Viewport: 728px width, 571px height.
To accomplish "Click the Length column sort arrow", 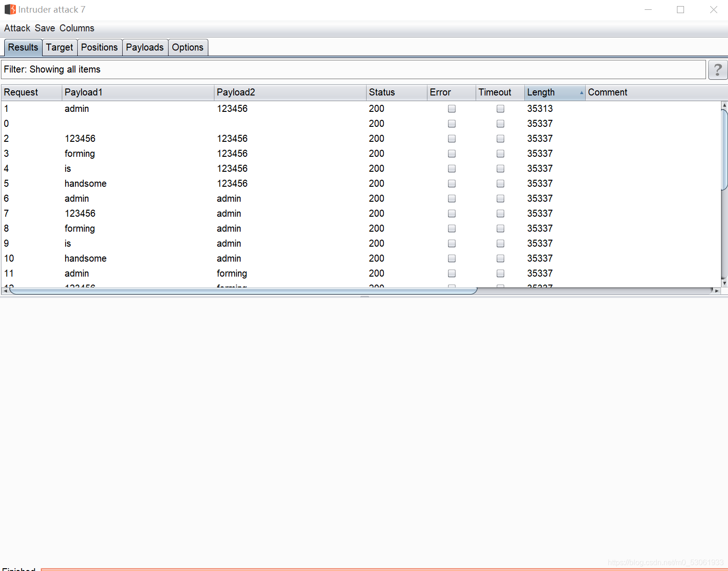I will 581,93.
